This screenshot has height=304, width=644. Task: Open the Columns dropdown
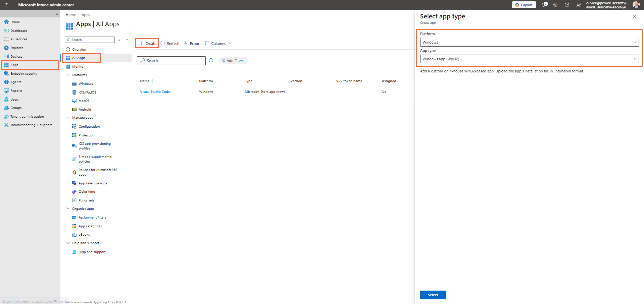point(218,43)
